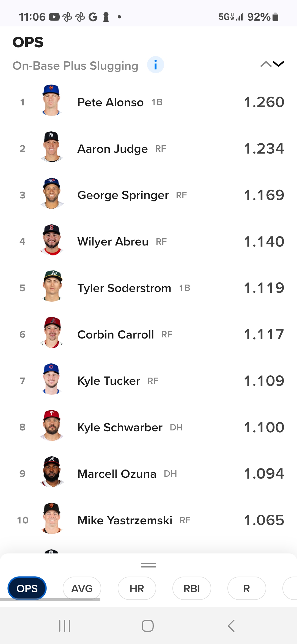Image resolution: width=297 pixels, height=644 pixels.
Task: Switch to the RBI stat chip
Action: (192, 588)
